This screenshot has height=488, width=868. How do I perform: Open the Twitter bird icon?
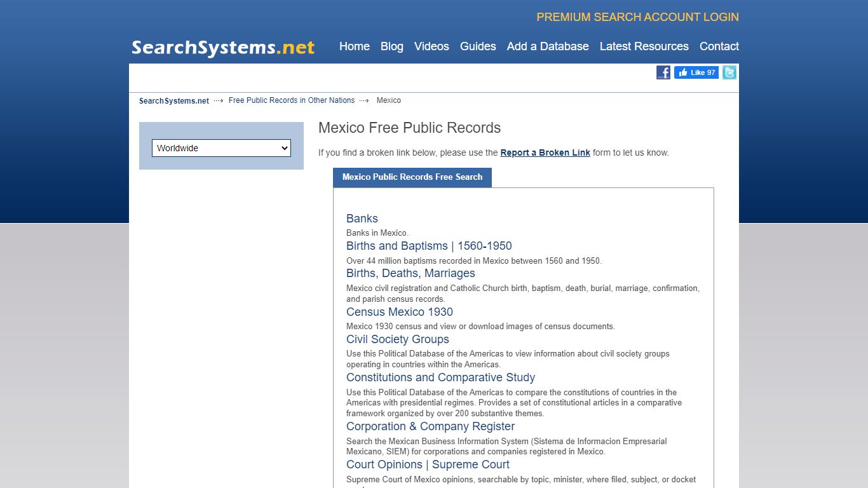point(729,72)
